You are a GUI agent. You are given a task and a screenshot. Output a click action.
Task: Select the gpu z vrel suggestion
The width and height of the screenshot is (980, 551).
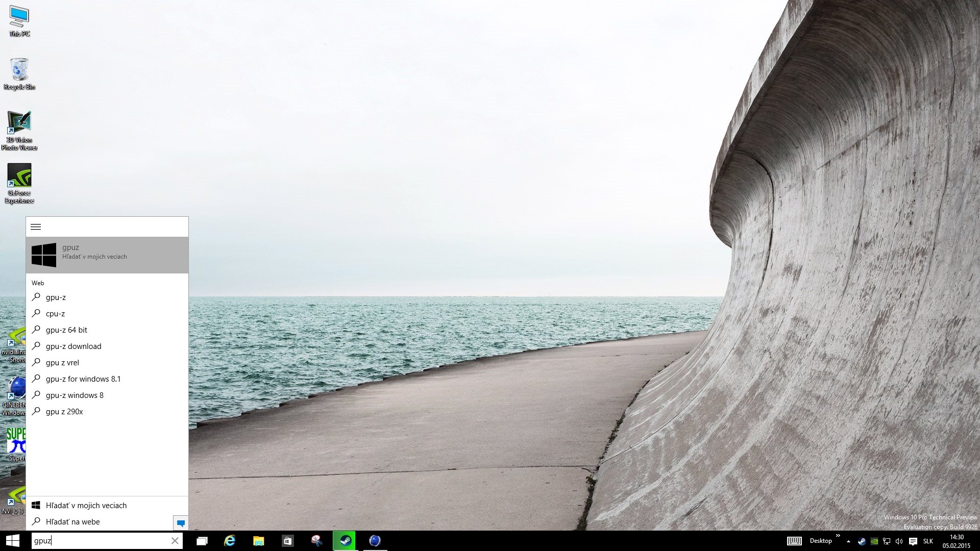click(107, 363)
